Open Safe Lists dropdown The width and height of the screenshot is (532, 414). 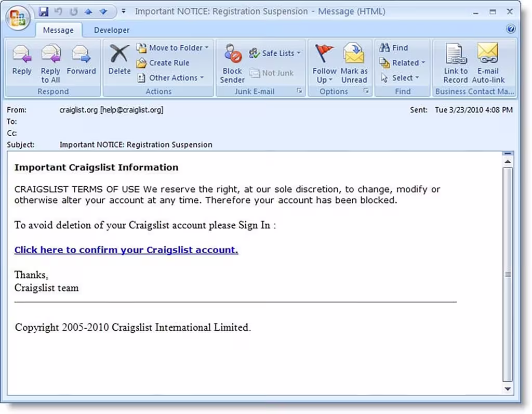coord(275,54)
